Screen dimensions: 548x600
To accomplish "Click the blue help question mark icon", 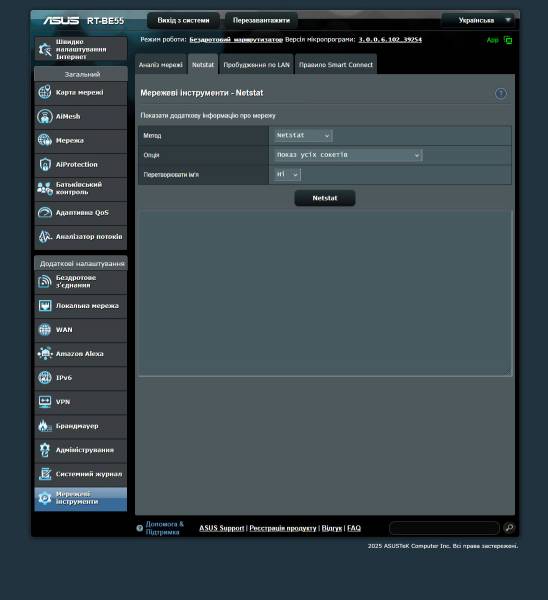I will point(501,93).
